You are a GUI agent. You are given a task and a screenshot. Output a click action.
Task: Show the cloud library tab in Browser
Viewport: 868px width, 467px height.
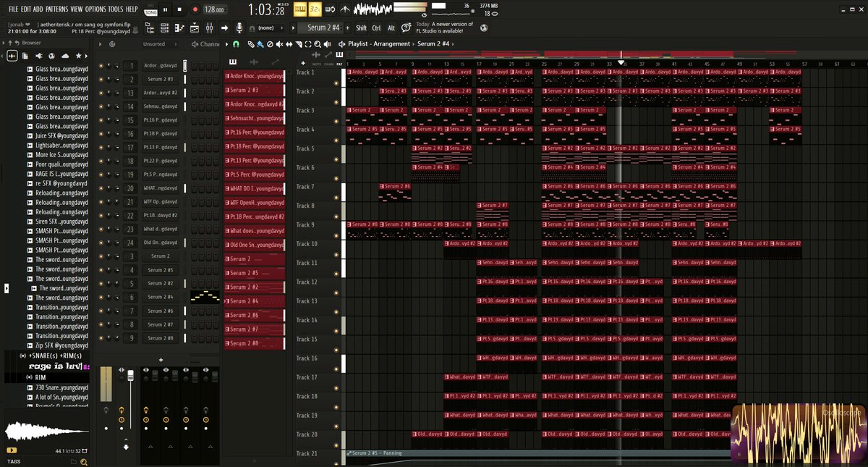point(66,56)
